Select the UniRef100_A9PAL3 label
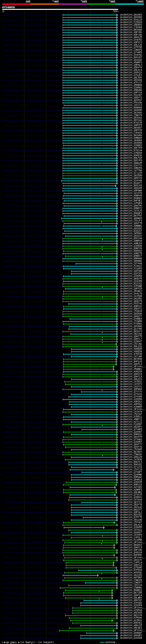Image resolution: width=146 pixels, height=644 pixels. click(131, 65)
